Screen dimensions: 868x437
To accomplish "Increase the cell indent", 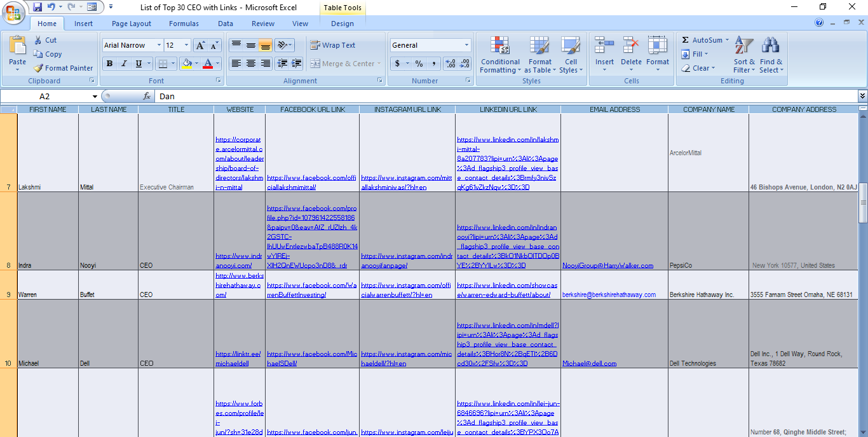I will pos(296,64).
